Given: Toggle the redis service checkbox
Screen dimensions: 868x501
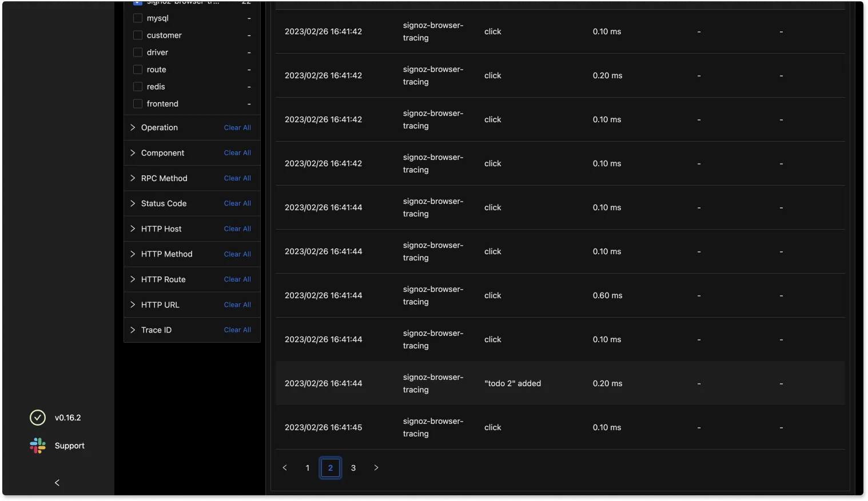Looking at the screenshot, I should tap(138, 87).
